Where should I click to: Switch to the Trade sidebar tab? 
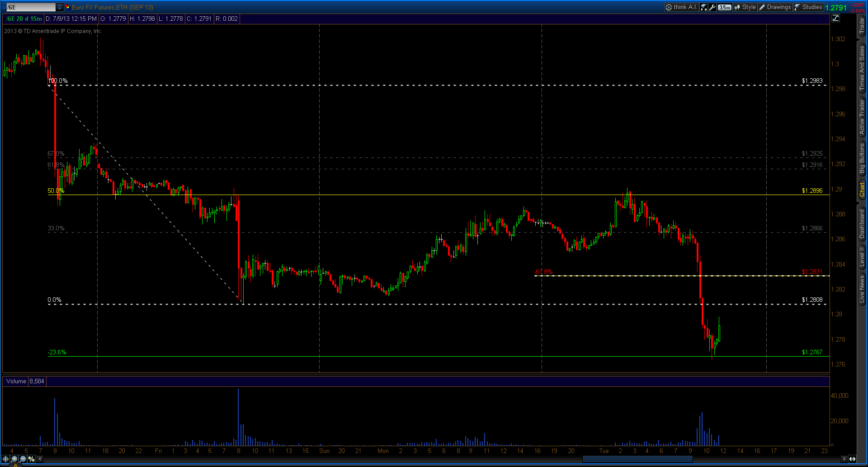tap(862, 27)
